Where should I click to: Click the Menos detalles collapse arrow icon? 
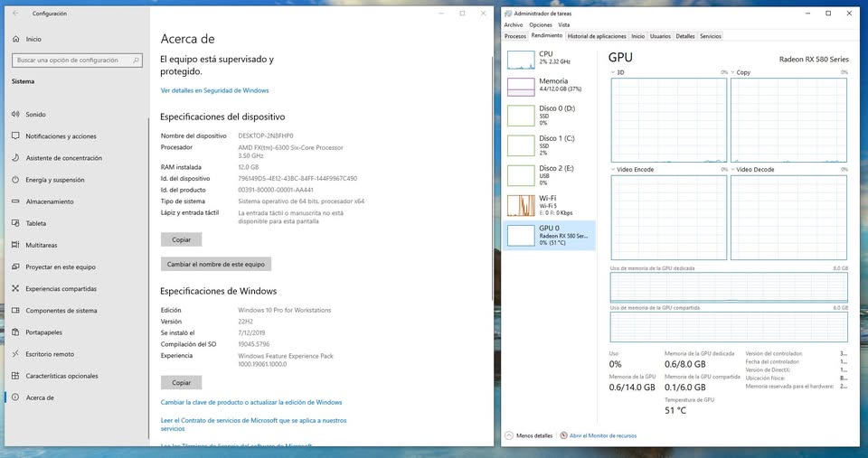(509, 435)
